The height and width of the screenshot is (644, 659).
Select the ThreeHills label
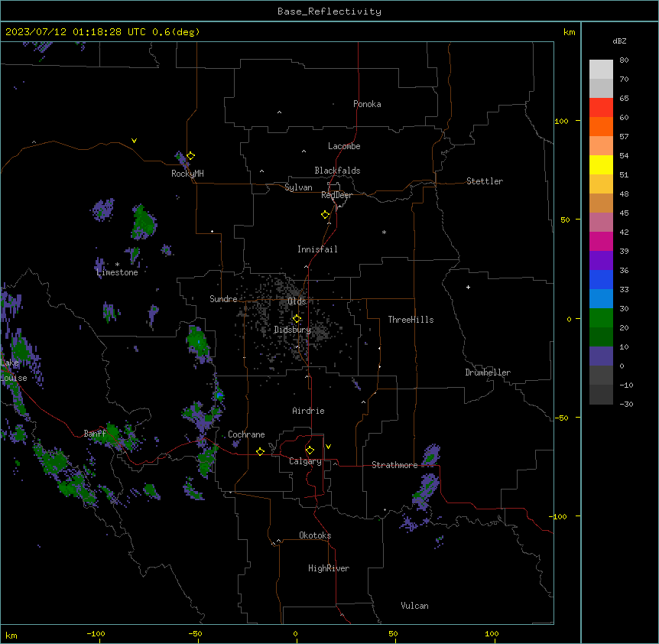[411, 320]
